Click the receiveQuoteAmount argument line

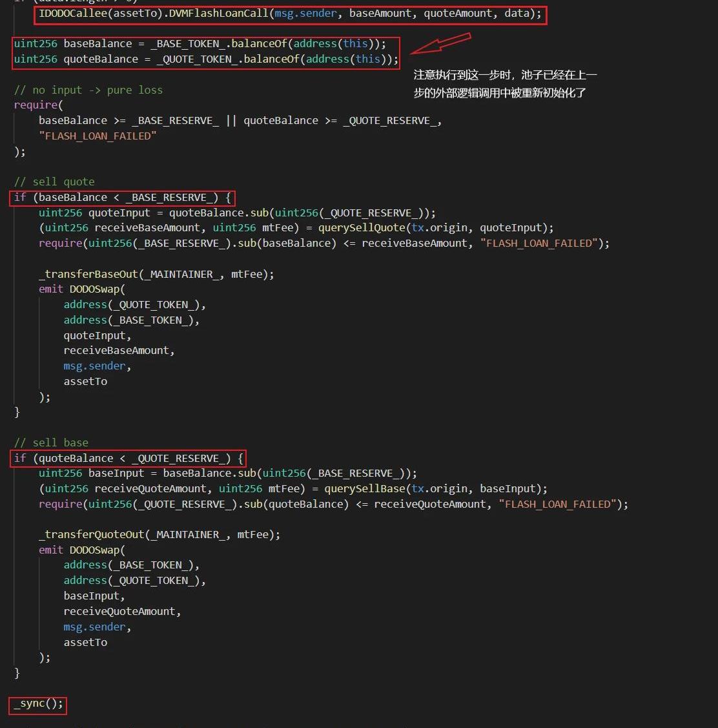pyautogui.click(x=122, y=612)
